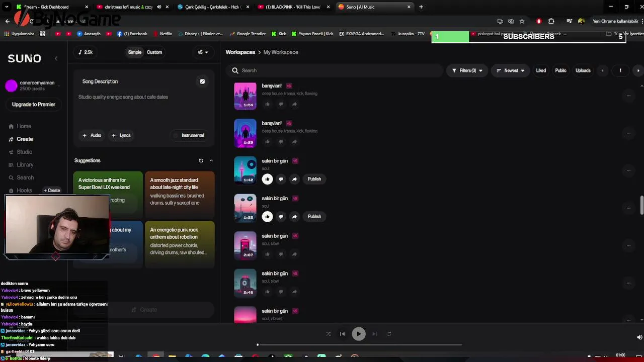
Task: Switch to the Stream - Kick Dashboard tab
Action: [x=52, y=7]
